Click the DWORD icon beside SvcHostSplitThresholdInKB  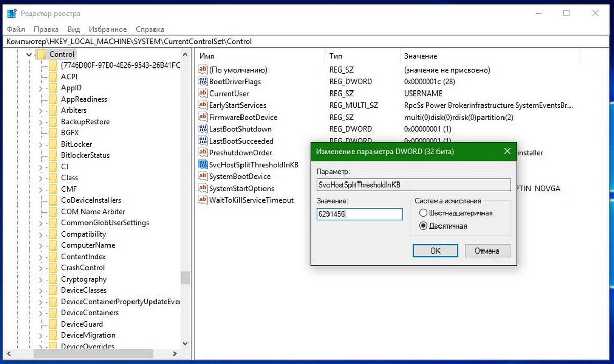point(203,165)
